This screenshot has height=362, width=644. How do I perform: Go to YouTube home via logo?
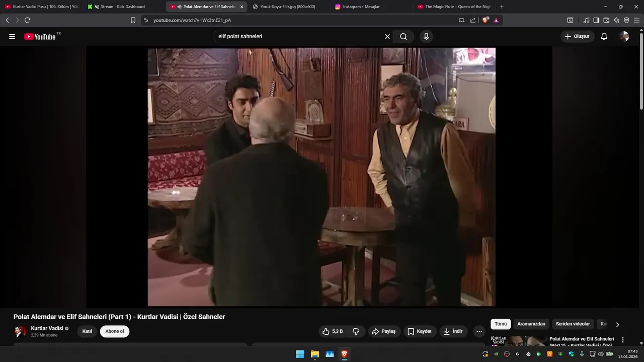click(40, 37)
